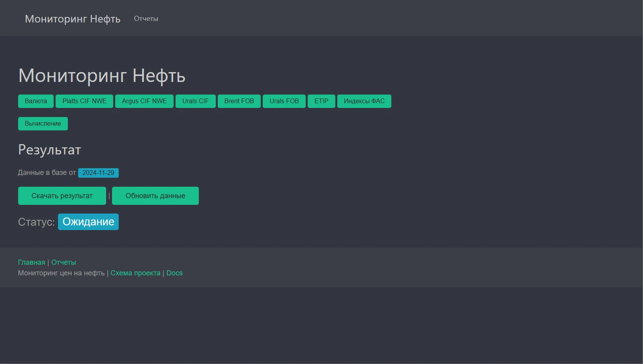Click the 2024-11-29 date badge

pos(98,173)
